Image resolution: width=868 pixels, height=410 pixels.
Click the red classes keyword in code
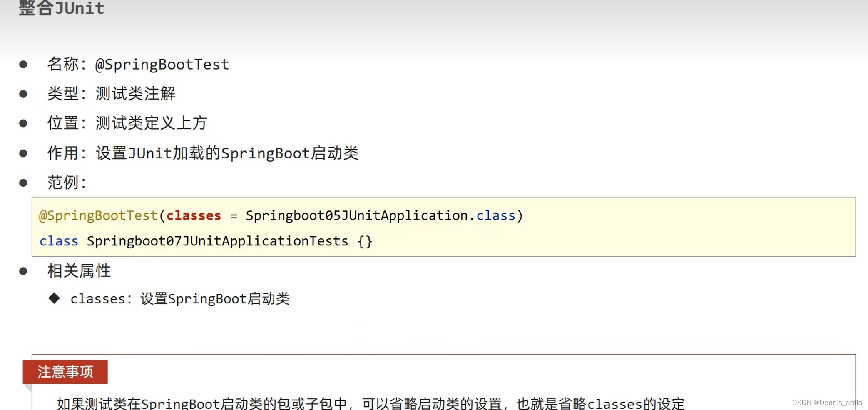point(194,215)
